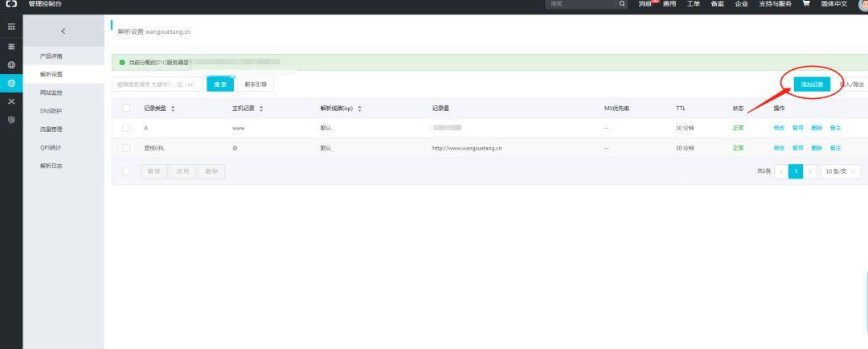Click the www host record cell
Image resolution: width=868 pixels, height=349 pixels.
coord(238,128)
